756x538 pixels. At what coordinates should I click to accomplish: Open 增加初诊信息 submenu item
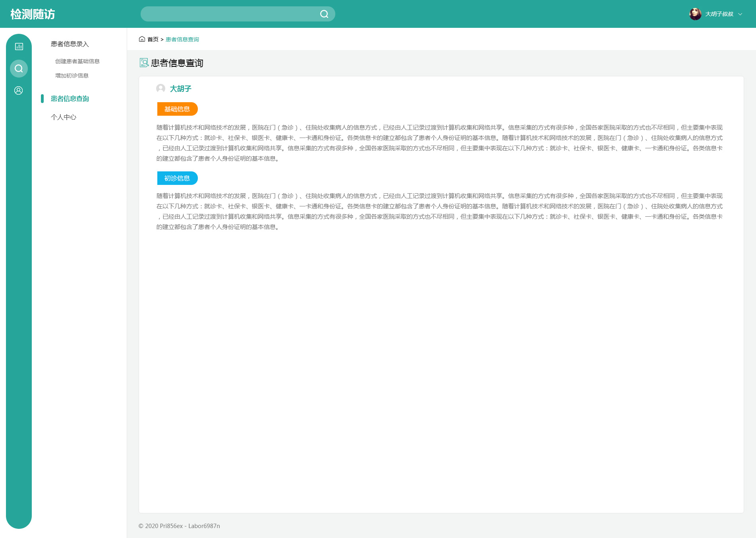72,76
